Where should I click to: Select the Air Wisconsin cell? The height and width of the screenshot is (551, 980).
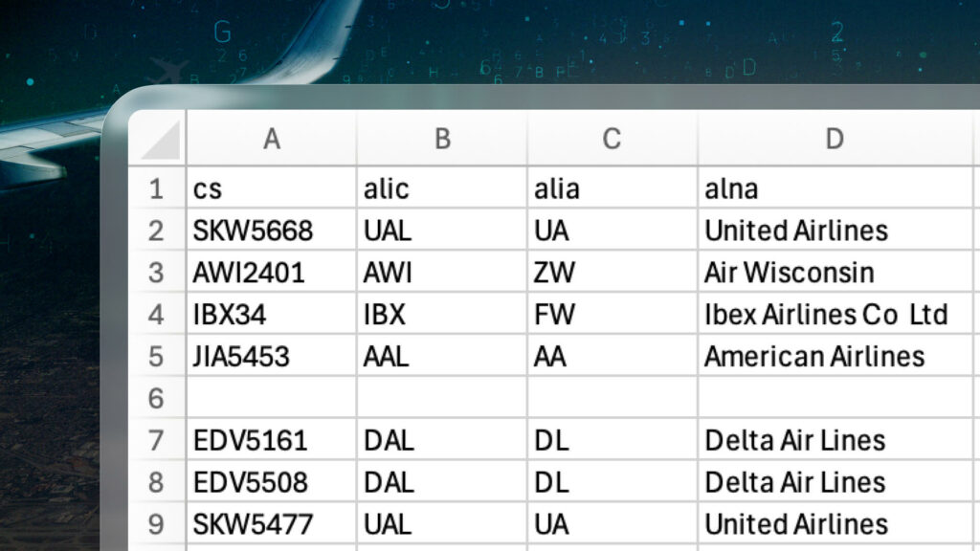(x=835, y=272)
